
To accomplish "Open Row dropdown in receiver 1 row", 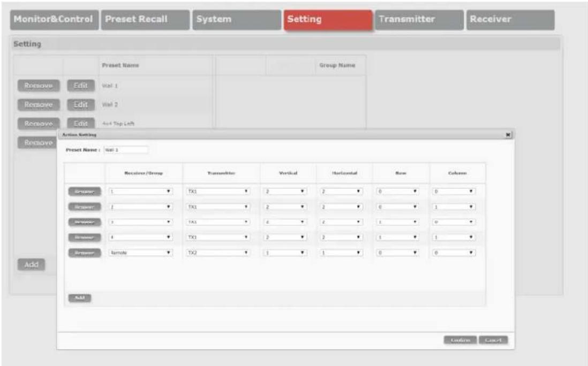I will point(398,192).
